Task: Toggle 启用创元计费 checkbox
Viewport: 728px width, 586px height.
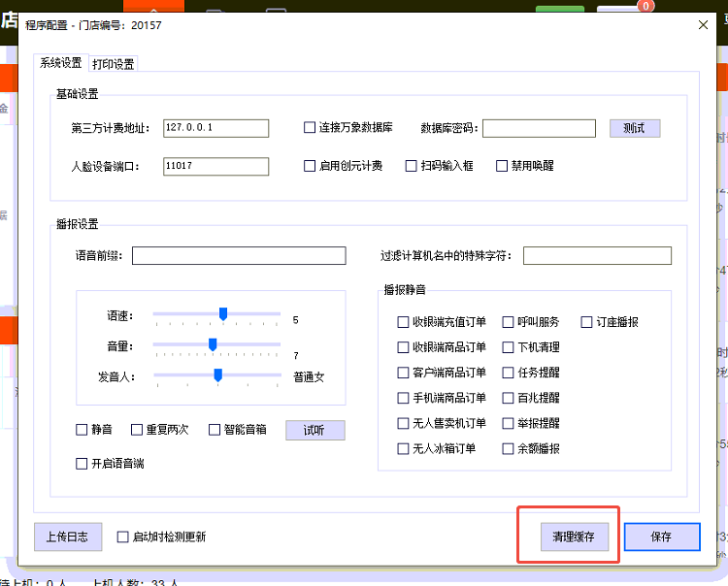Action: point(310,166)
